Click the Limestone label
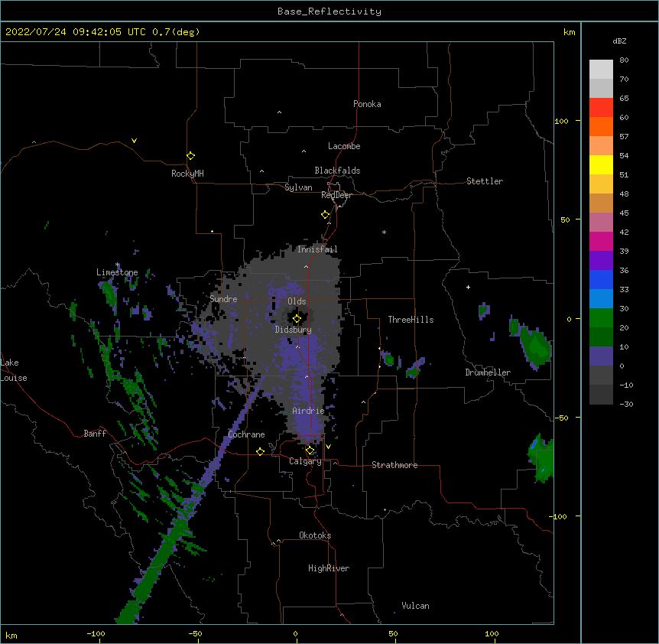 117,272
